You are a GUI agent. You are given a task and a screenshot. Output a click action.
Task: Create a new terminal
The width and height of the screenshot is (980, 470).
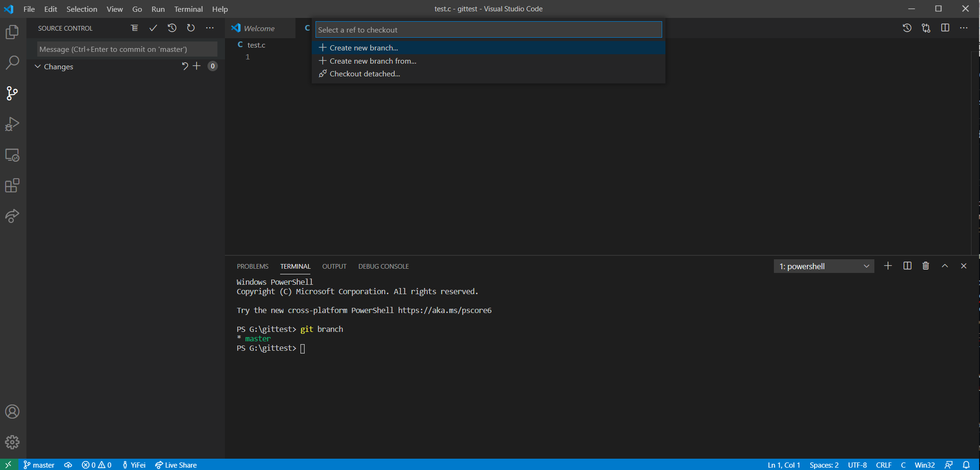click(888, 266)
